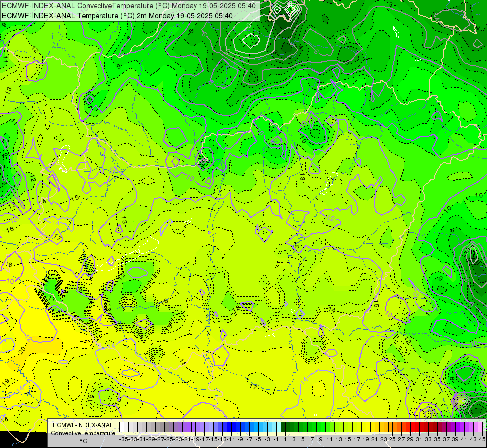The image size is (487, 448).
Task: Click the legend label 'ConvectiveTemperature'
Action: pos(83,433)
